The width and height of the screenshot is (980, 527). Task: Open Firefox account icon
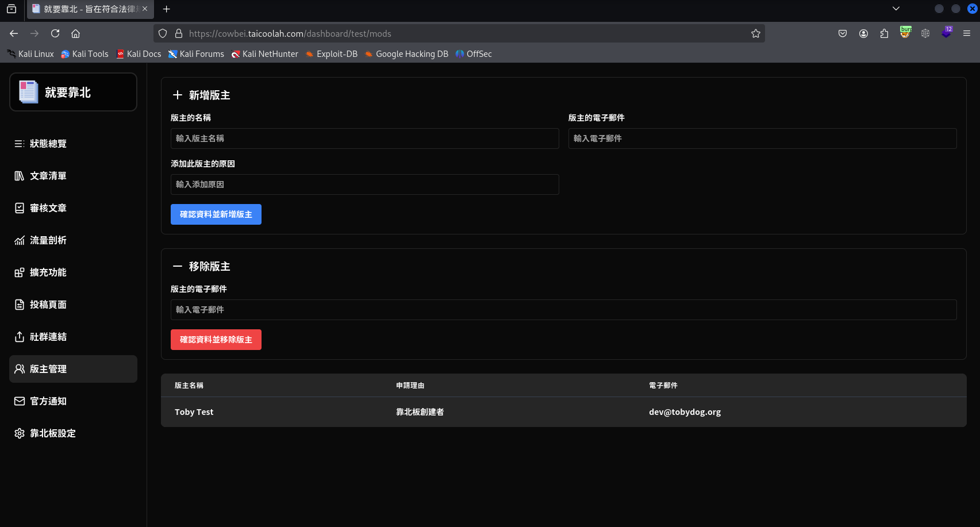click(x=863, y=33)
